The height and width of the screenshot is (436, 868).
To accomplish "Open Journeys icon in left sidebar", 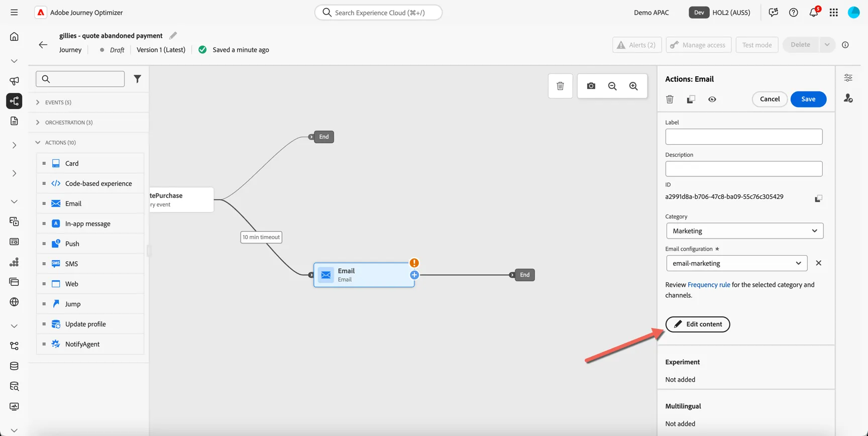I will pos(14,101).
